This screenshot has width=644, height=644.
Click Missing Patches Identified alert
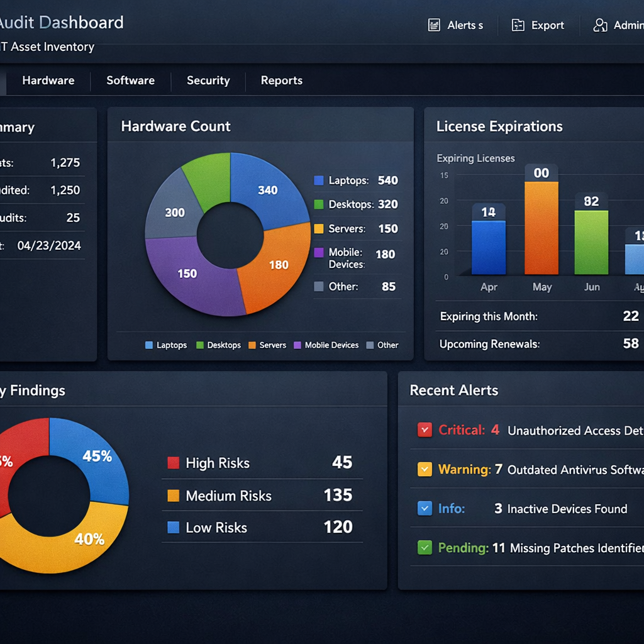click(577, 548)
